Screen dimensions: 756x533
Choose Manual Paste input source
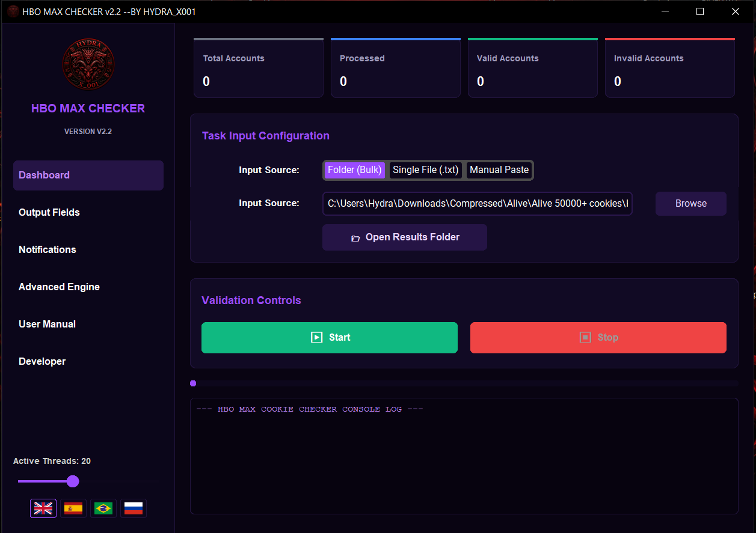click(x=499, y=170)
